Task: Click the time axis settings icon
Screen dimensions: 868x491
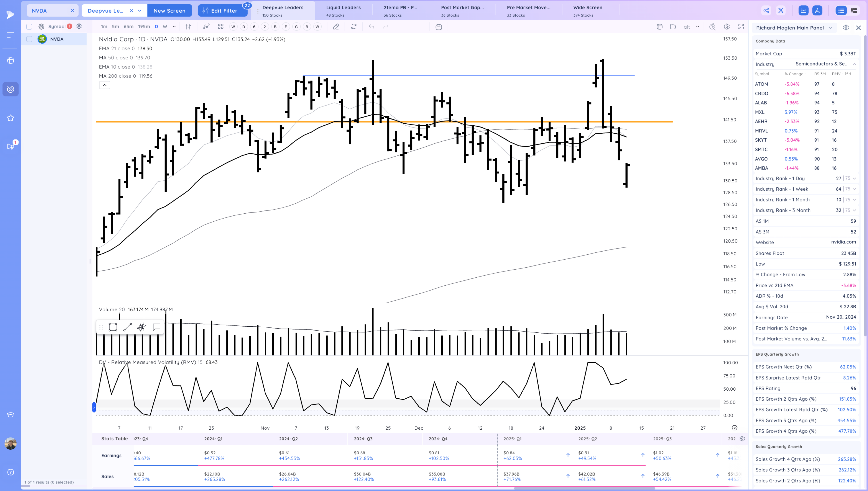Action: click(734, 428)
